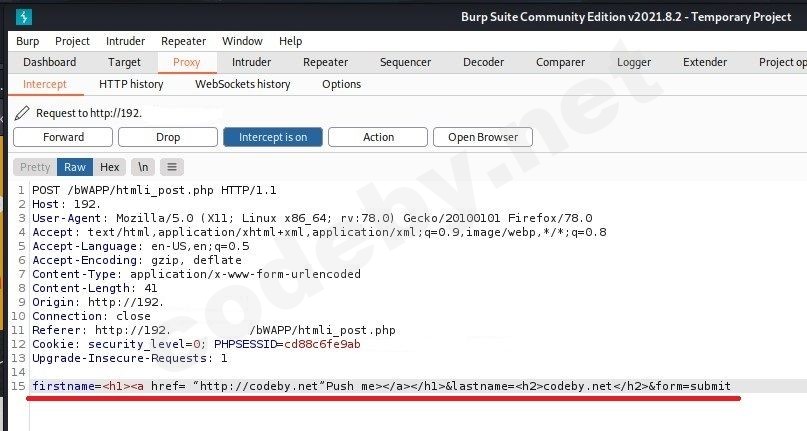Expand the Window menu
The image size is (807, 431).
pyautogui.click(x=242, y=41)
